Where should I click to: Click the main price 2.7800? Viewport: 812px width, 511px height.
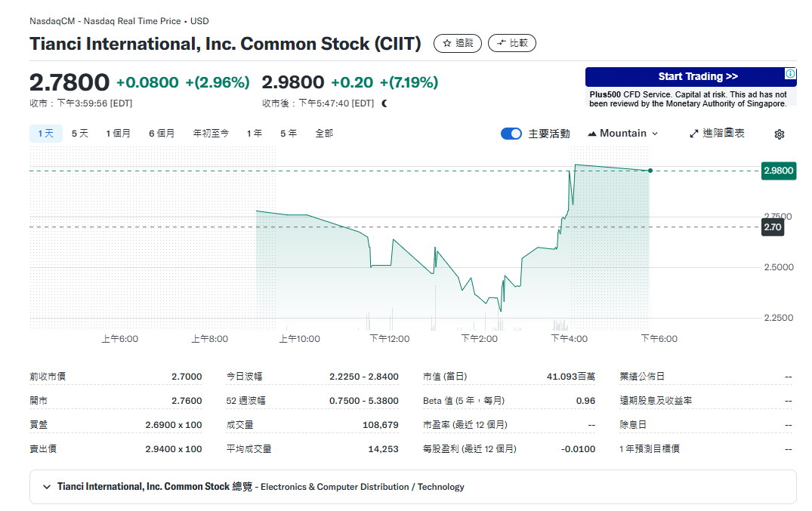click(69, 82)
